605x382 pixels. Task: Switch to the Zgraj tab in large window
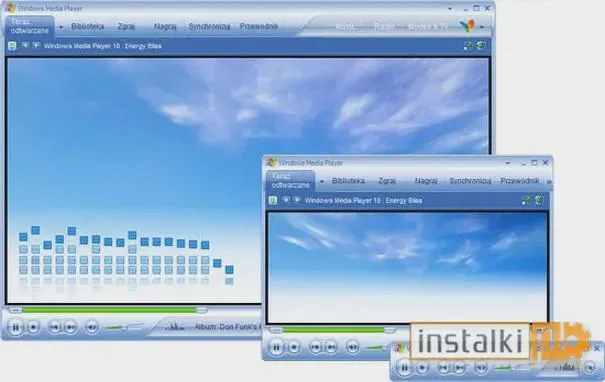(126, 27)
